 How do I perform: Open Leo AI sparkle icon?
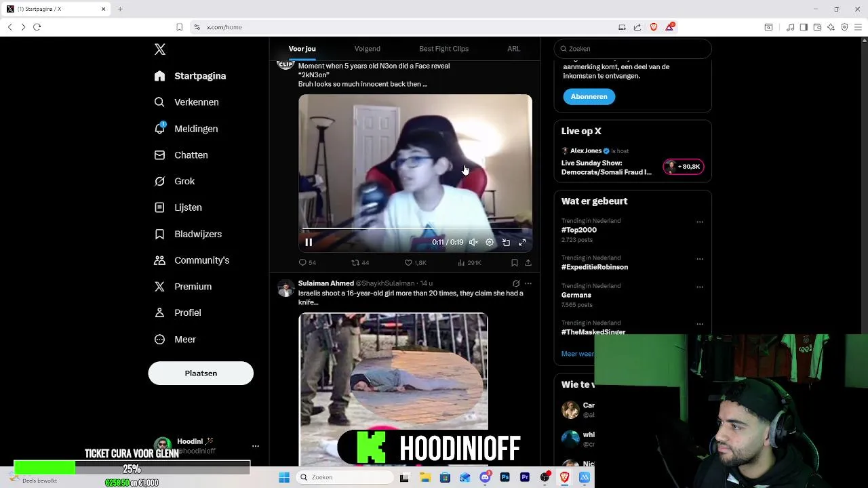[831, 27]
